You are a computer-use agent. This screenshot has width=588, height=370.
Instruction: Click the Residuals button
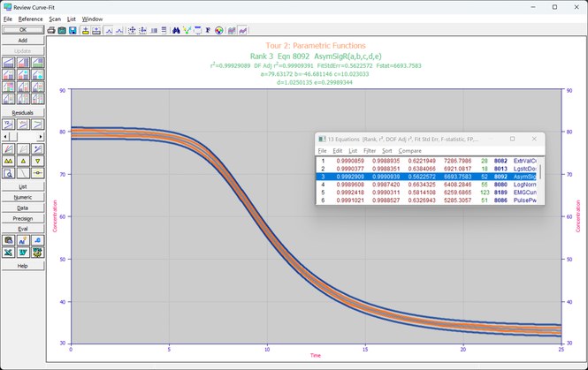(x=23, y=113)
